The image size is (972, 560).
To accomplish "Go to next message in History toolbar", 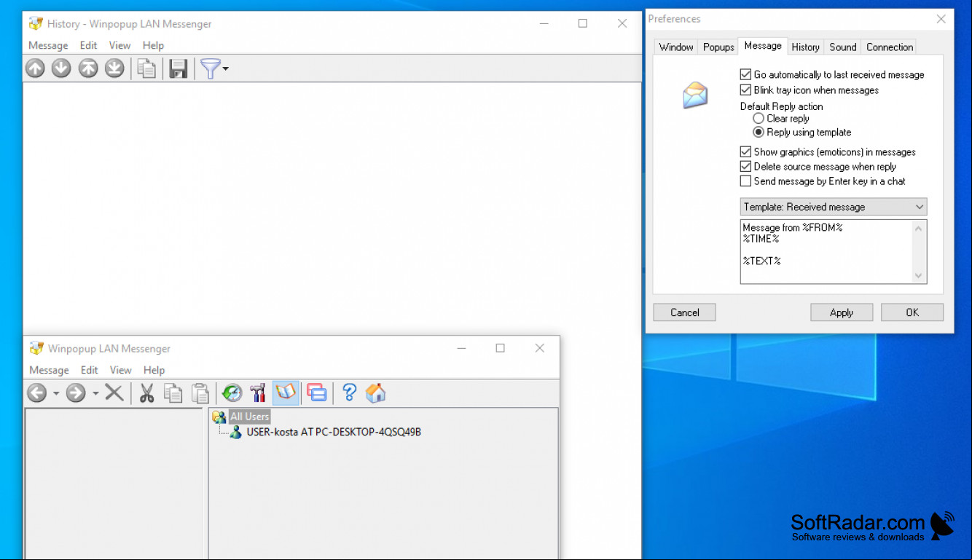I will 61,68.
